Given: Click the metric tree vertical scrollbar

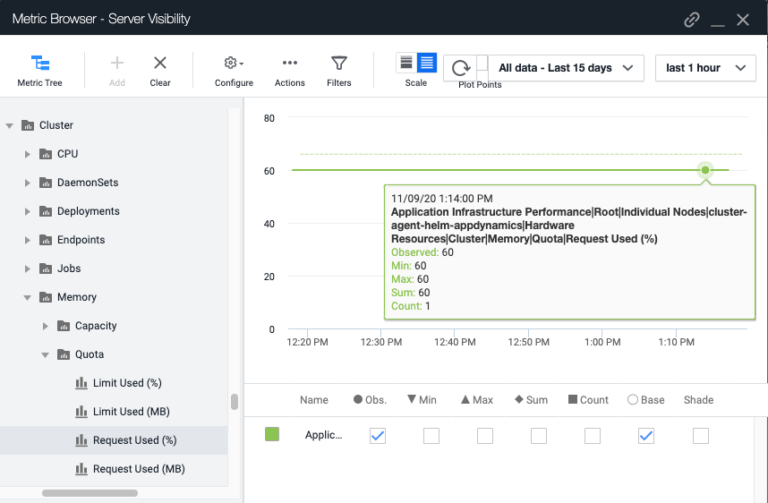Looking at the screenshot, I should (x=235, y=402).
